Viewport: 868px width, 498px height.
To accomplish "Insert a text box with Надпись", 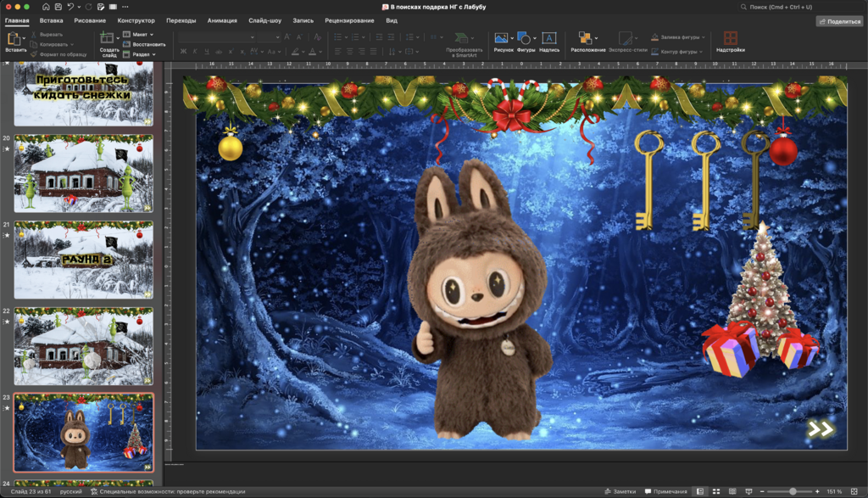I will point(548,42).
